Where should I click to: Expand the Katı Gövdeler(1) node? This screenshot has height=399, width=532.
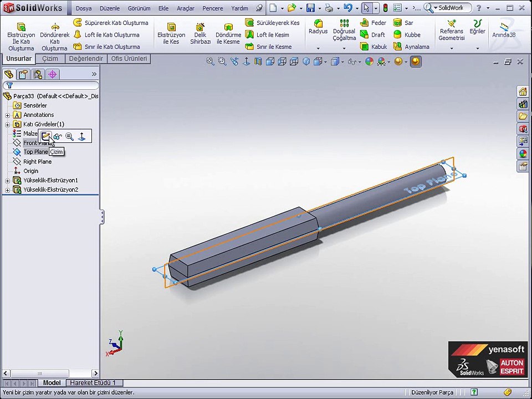point(7,125)
